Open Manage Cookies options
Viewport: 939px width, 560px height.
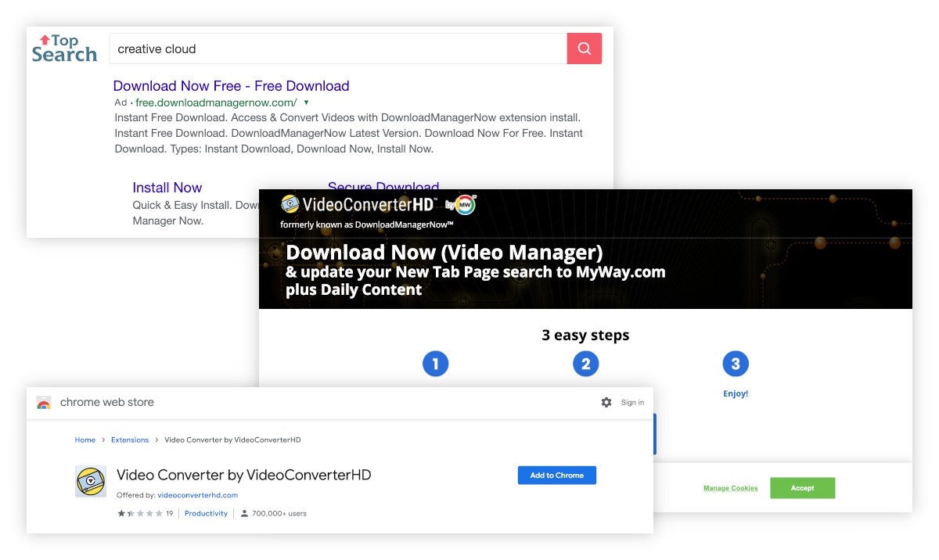click(x=730, y=487)
